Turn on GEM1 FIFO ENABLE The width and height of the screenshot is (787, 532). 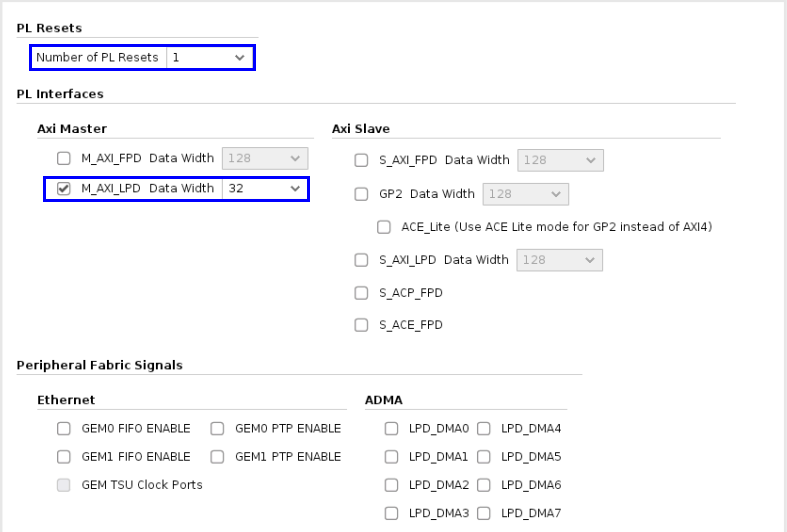click(64, 457)
